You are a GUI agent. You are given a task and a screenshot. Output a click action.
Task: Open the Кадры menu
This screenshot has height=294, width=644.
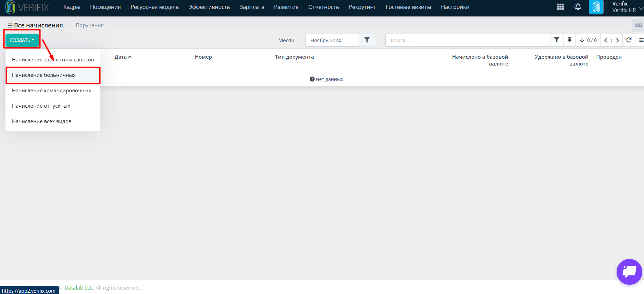[72, 7]
